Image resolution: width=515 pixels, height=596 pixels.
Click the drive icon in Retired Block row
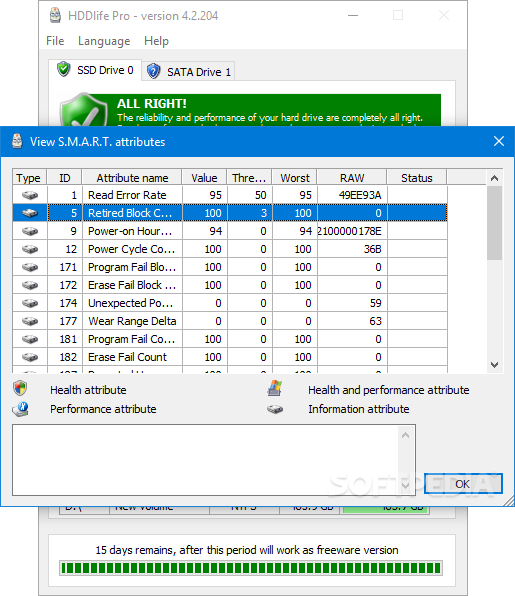click(30, 213)
